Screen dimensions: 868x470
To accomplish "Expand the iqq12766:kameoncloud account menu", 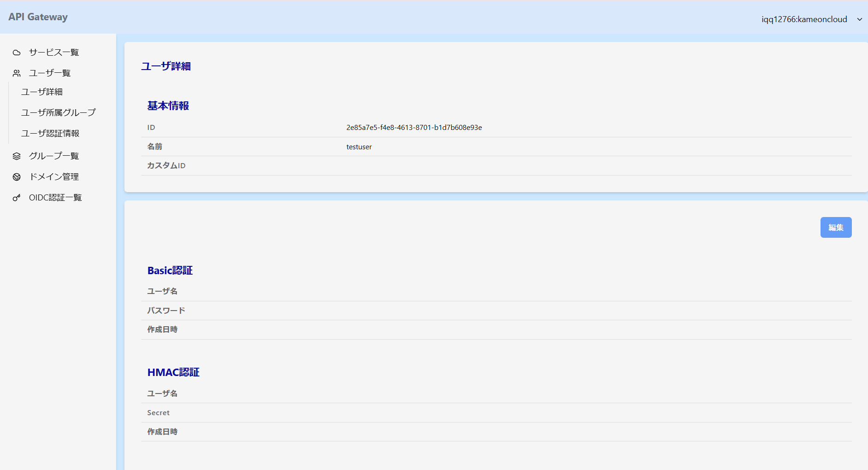I will tap(804, 19).
